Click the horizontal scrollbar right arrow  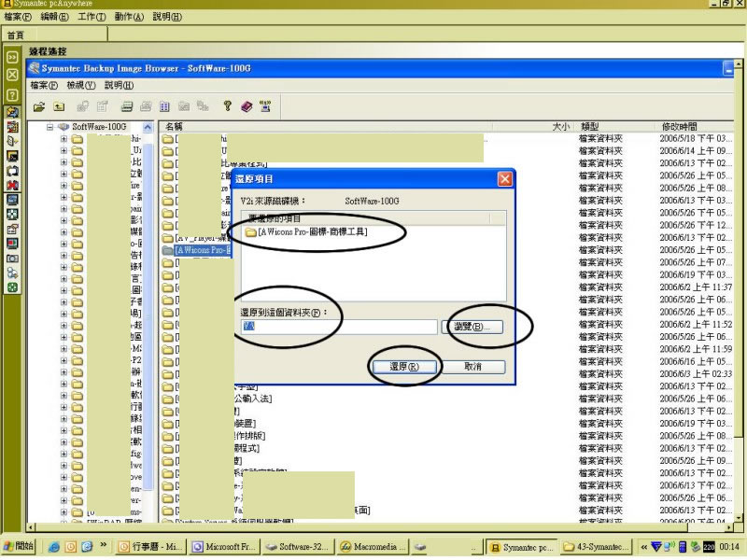coord(729,527)
